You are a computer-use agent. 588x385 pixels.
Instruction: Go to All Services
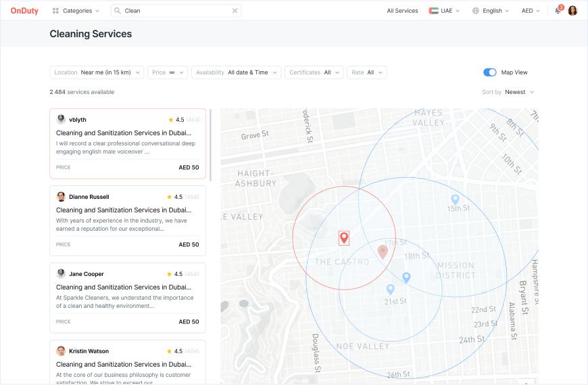402,11
